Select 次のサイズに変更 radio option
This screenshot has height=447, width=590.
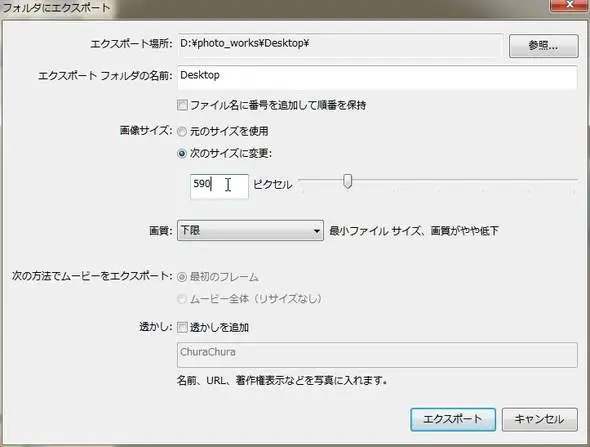click(182, 154)
